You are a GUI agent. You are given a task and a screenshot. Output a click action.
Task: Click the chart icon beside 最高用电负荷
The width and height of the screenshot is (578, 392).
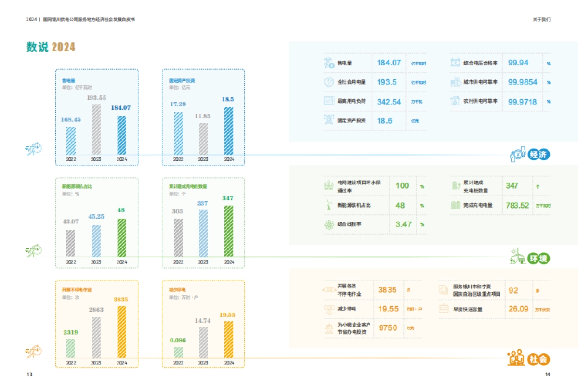pos(329,101)
